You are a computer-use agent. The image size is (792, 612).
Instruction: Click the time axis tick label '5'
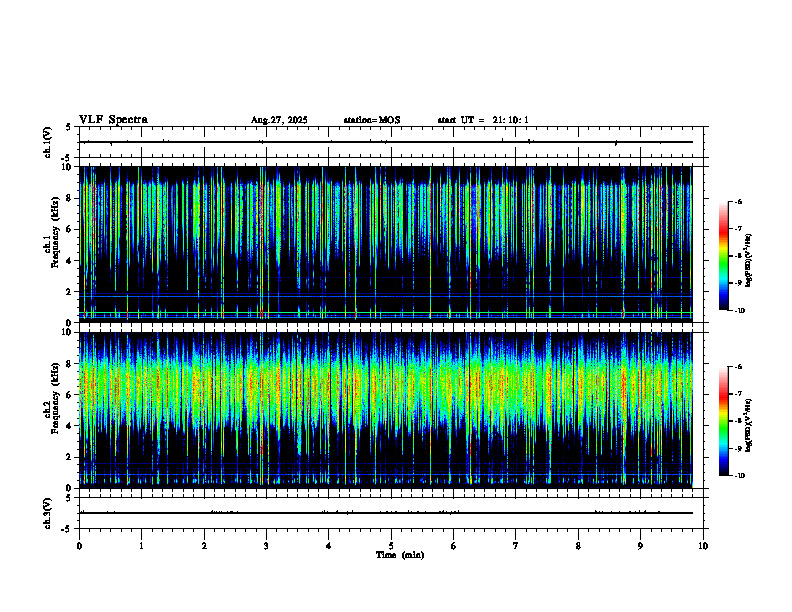391,546
